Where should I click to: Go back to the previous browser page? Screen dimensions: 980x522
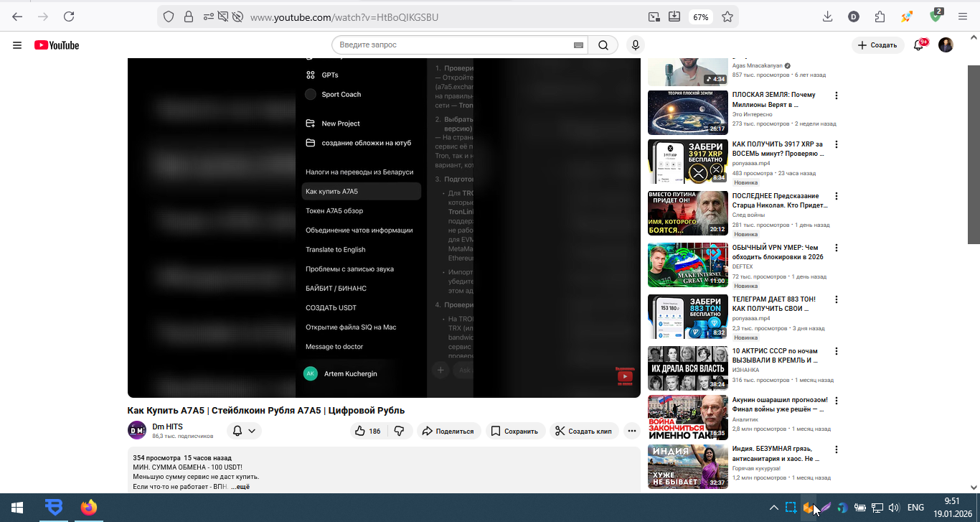coord(17,17)
